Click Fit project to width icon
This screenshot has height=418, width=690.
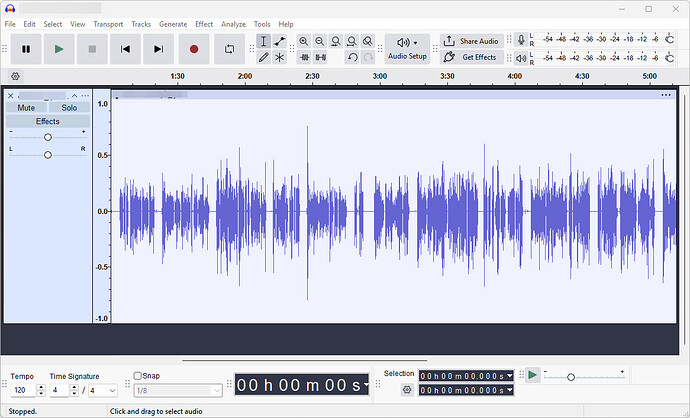[x=352, y=41]
